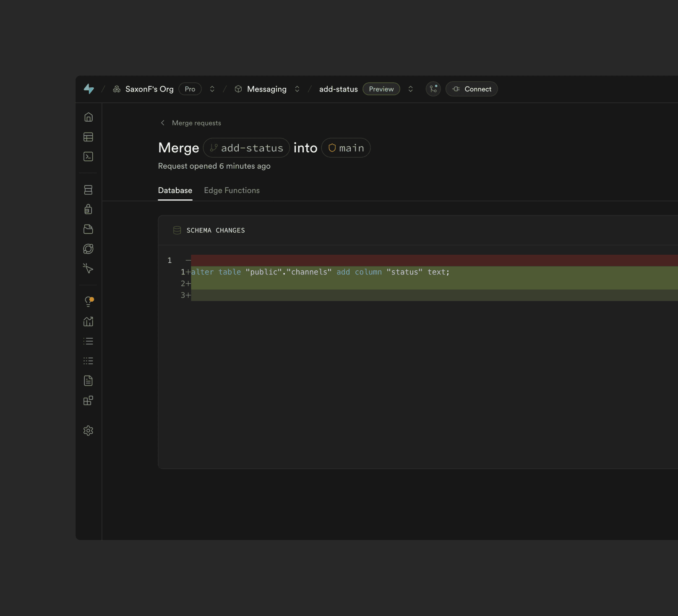This screenshot has height=616, width=678.
Task: Open the Storage folder icon
Action: pyautogui.click(x=88, y=229)
